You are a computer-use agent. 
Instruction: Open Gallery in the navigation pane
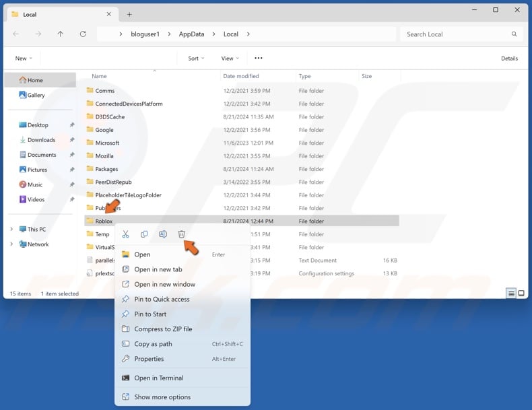40,95
